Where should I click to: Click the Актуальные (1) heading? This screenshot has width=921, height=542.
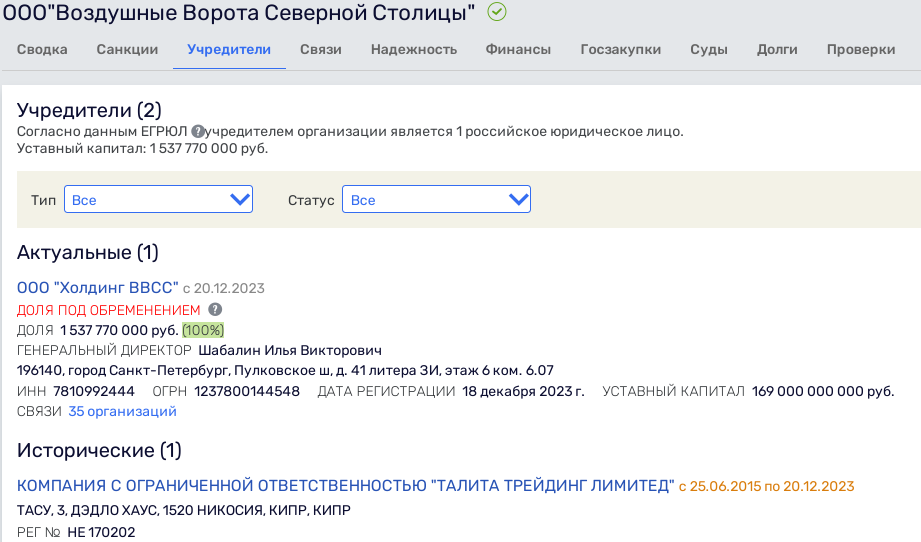88,253
